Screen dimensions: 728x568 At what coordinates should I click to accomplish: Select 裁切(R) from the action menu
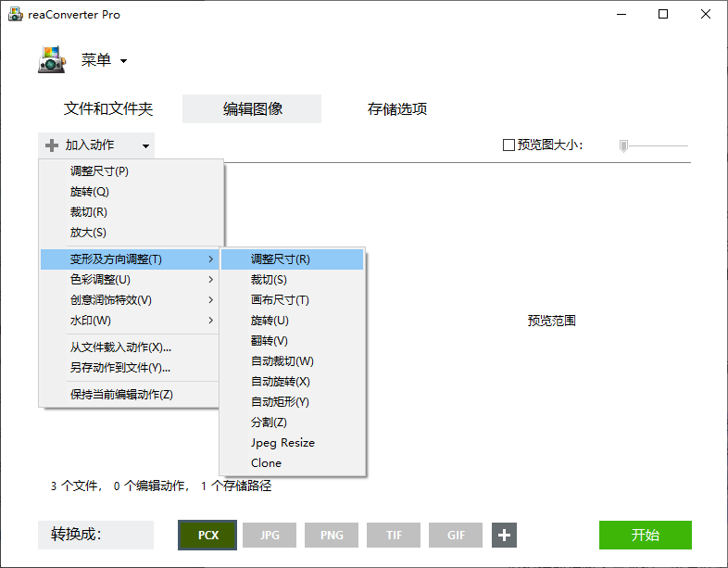click(132, 212)
